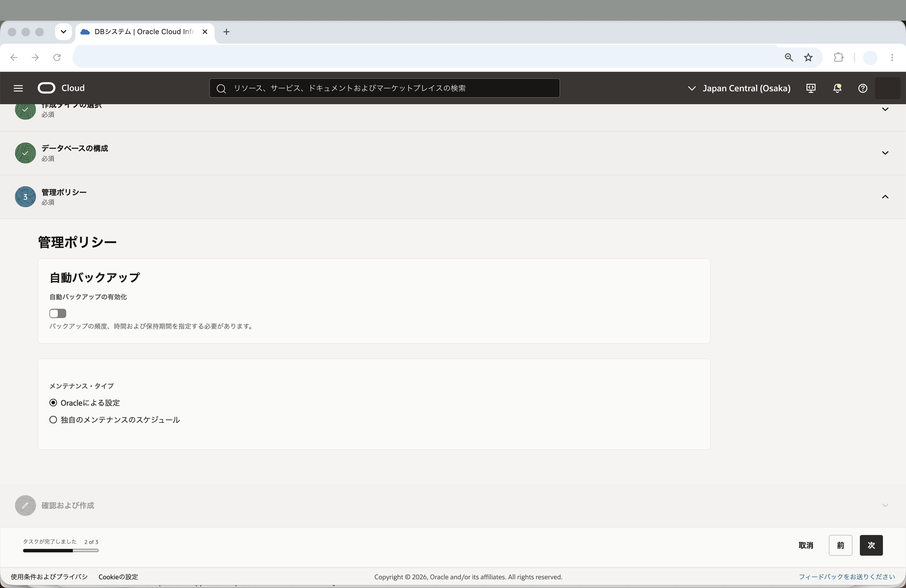
Task: Focus the Oracle Cloud resource search field
Action: (384, 88)
